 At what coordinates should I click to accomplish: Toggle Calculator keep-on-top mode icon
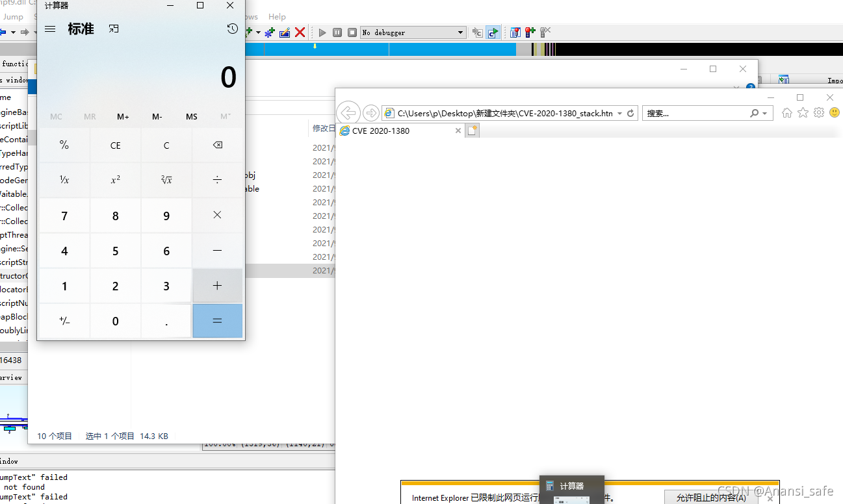(x=114, y=29)
